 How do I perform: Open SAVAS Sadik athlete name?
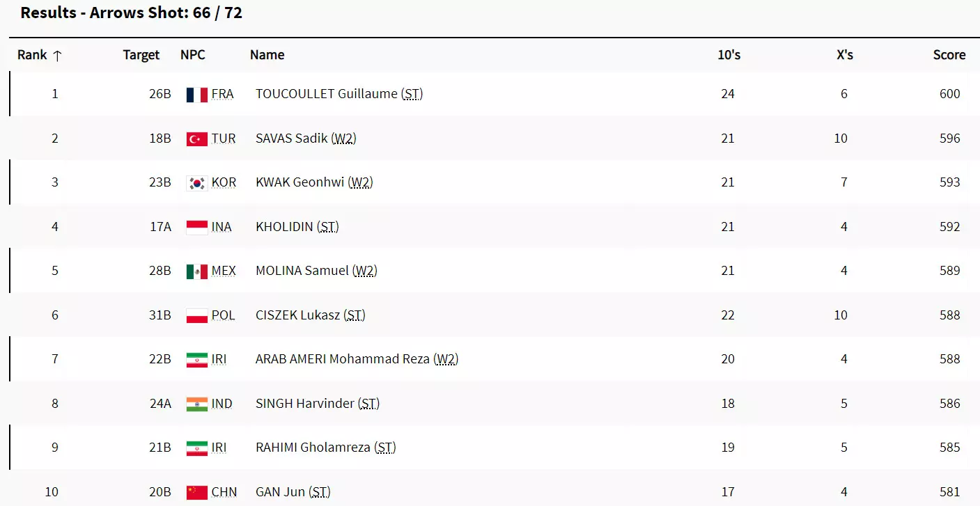point(291,139)
